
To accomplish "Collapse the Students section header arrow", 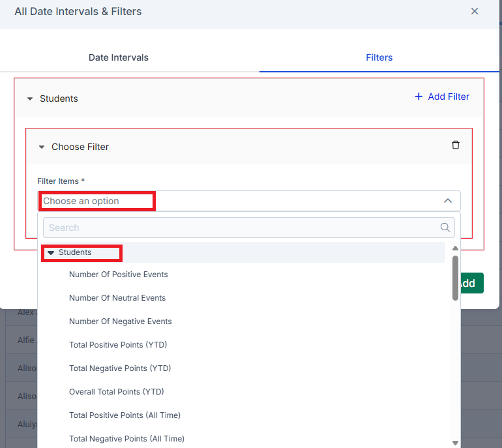I will [30, 98].
